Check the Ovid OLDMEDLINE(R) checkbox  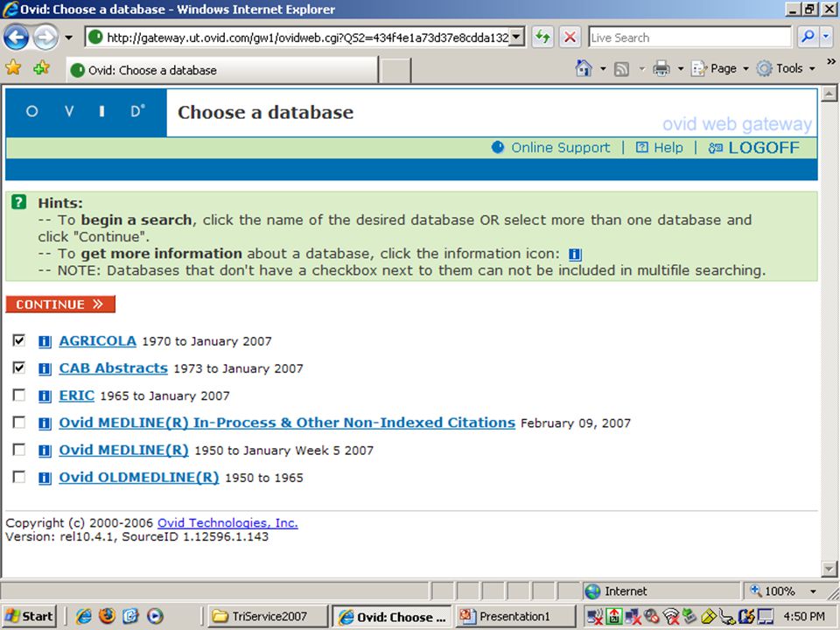tap(18, 477)
